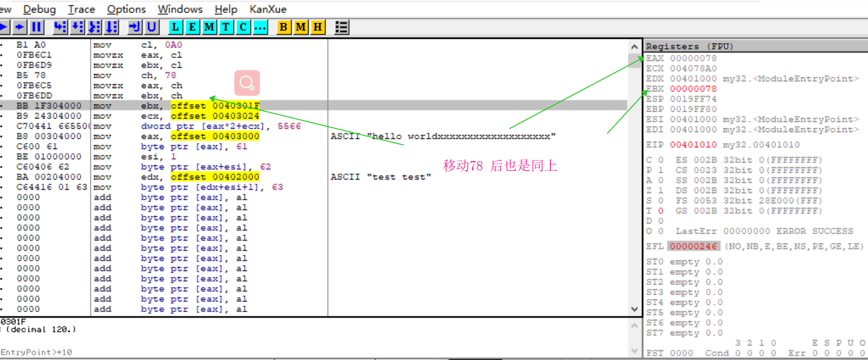The height and width of the screenshot is (360, 868).
Task: Select the ECX register value 004078A0
Action: [693, 68]
